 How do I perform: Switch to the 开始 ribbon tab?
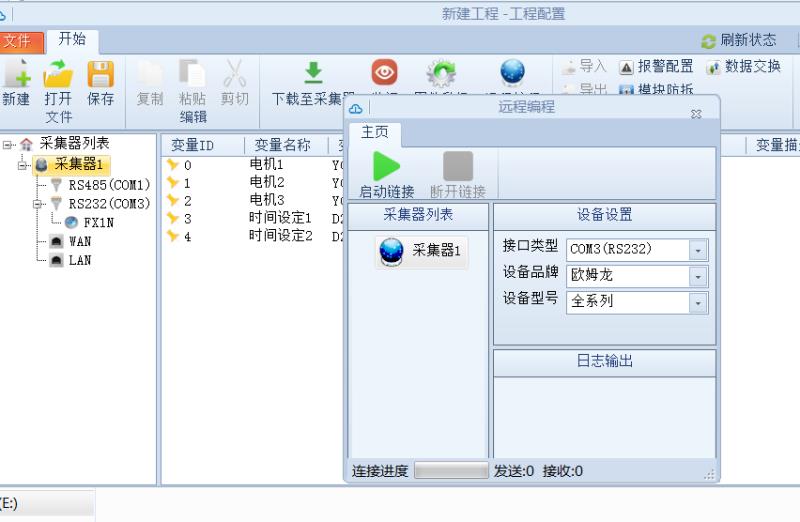coord(72,40)
